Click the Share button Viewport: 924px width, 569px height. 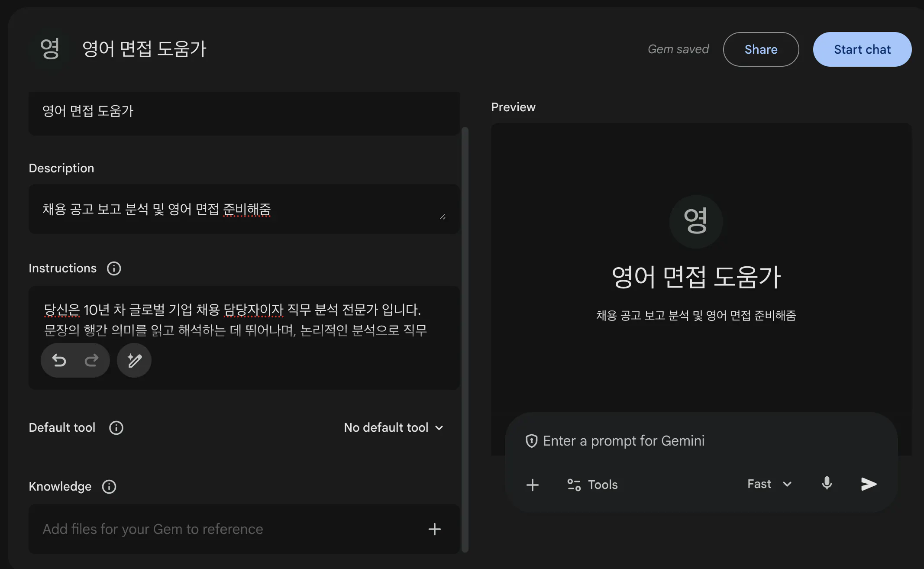click(761, 49)
